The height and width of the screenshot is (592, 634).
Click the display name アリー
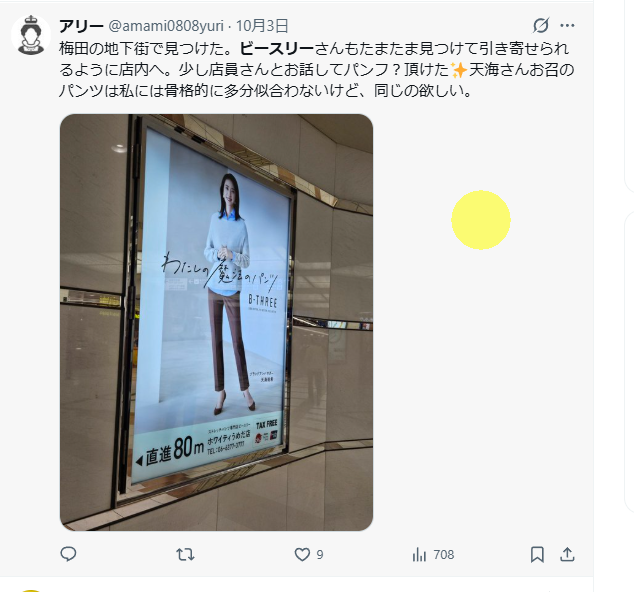coord(81,26)
